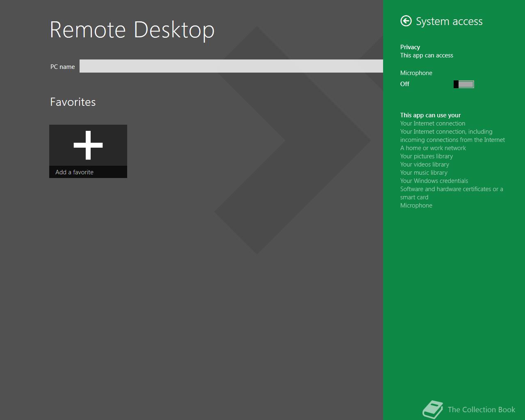This screenshot has height=420, width=525.
Task: Click the 'Privacy' heading
Action: 410,47
